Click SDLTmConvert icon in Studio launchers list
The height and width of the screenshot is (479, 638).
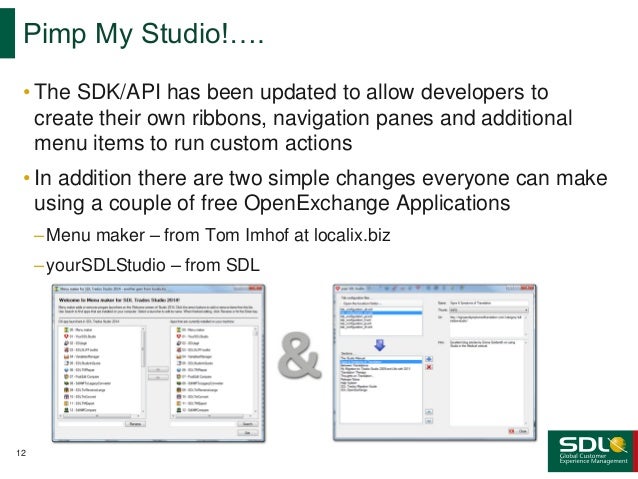click(x=66, y=396)
